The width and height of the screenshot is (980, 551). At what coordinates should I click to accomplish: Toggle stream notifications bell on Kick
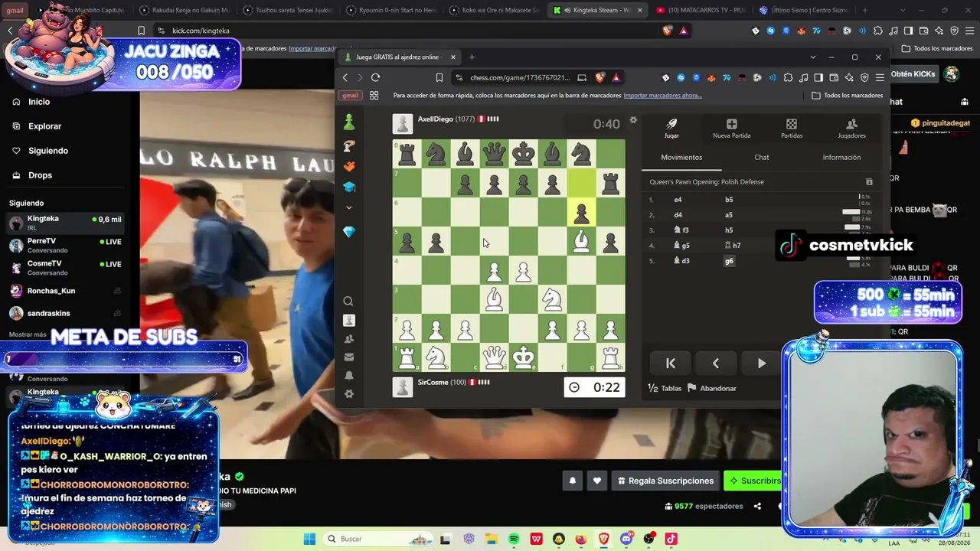573,481
